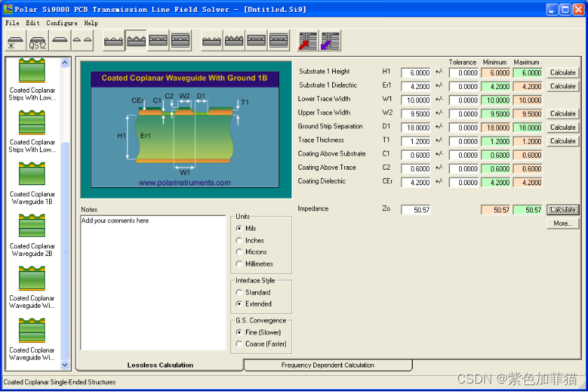This screenshot has height=392, width=588.
Task: Click the red arrow export table icon
Action: pyautogui.click(x=308, y=41)
